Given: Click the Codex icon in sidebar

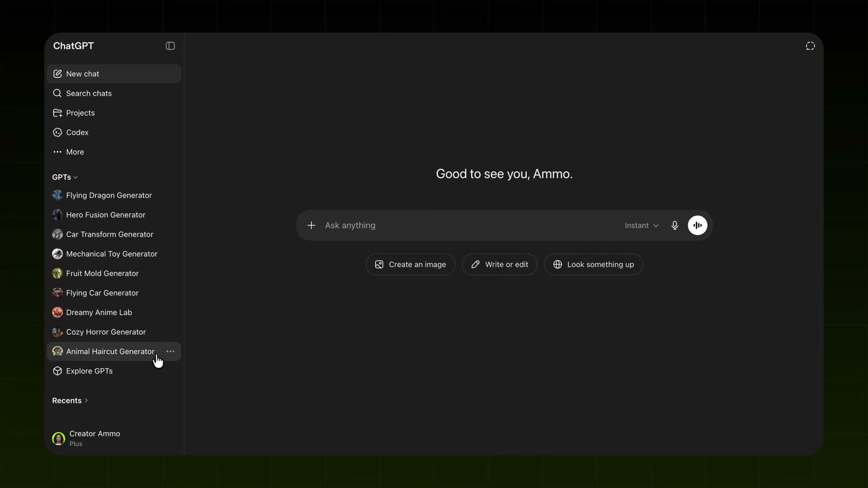Looking at the screenshot, I should pyautogui.click(x=57, y=132).
